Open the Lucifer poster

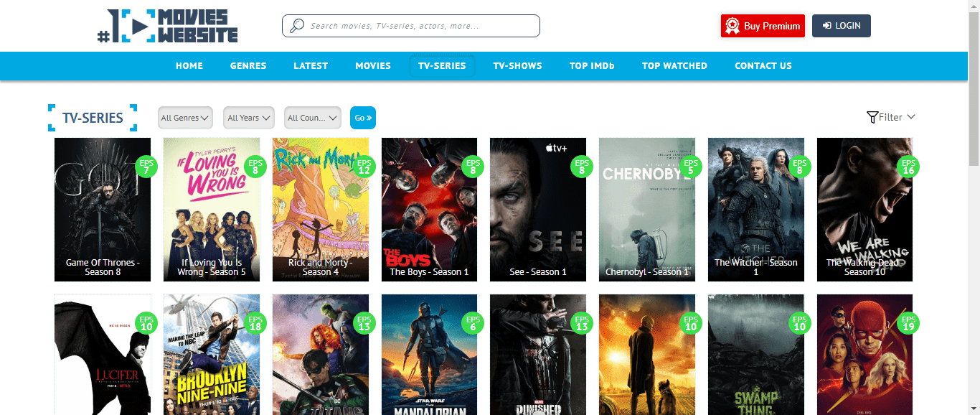click(x=103, y=355)
